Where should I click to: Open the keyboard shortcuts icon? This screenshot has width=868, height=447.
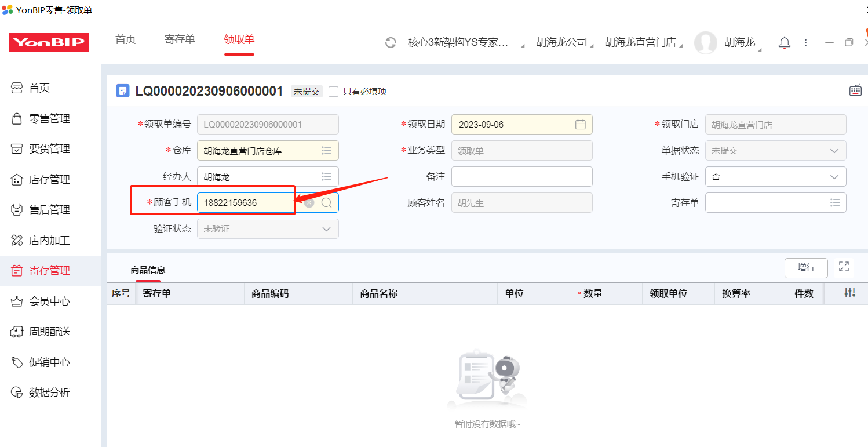pyautogui.click(x=855, y=90)
